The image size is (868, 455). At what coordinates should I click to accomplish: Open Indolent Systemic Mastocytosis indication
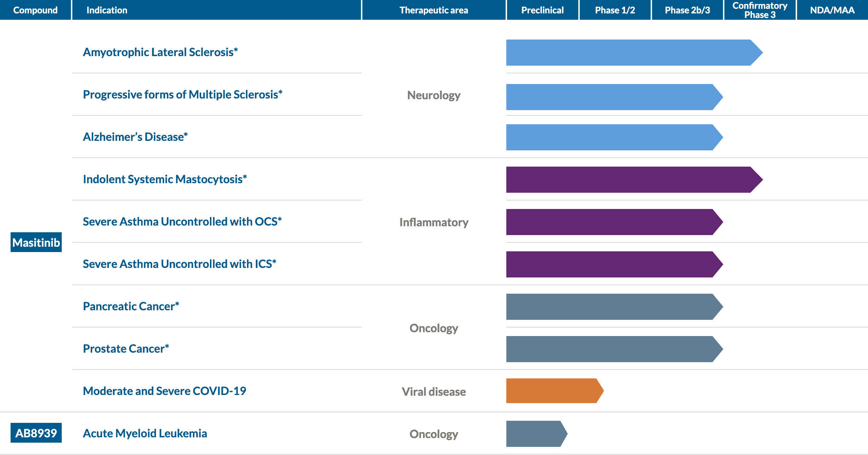point(165,179)
